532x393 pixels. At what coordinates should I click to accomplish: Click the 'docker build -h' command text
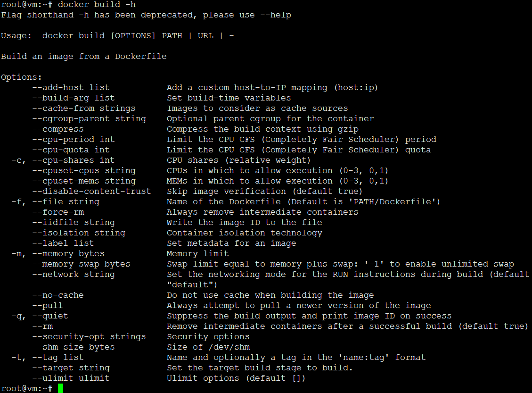tap(97, 5)
